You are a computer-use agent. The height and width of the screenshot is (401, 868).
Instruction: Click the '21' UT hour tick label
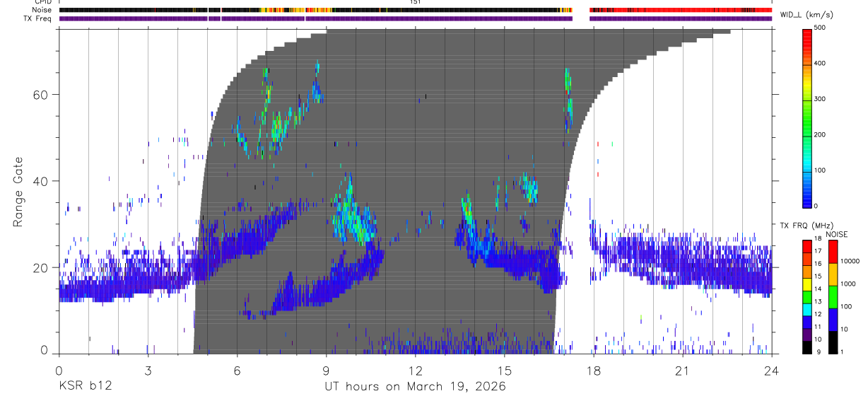[x=682, y=371]
